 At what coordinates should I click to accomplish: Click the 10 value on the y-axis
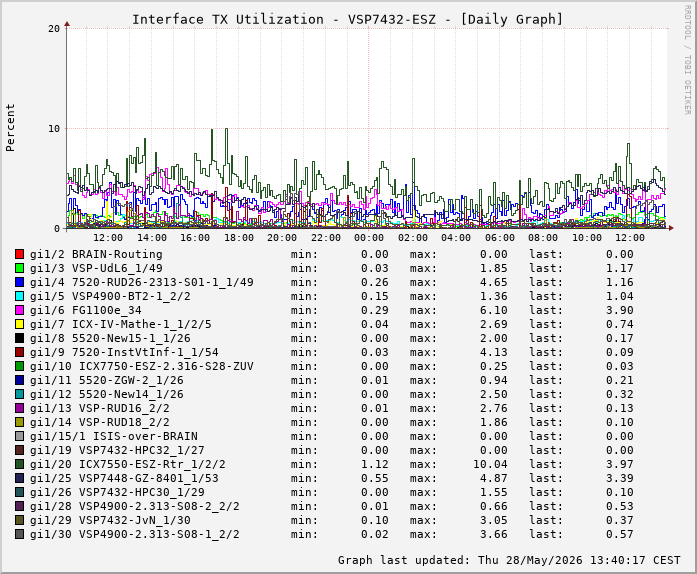(54, 128)
